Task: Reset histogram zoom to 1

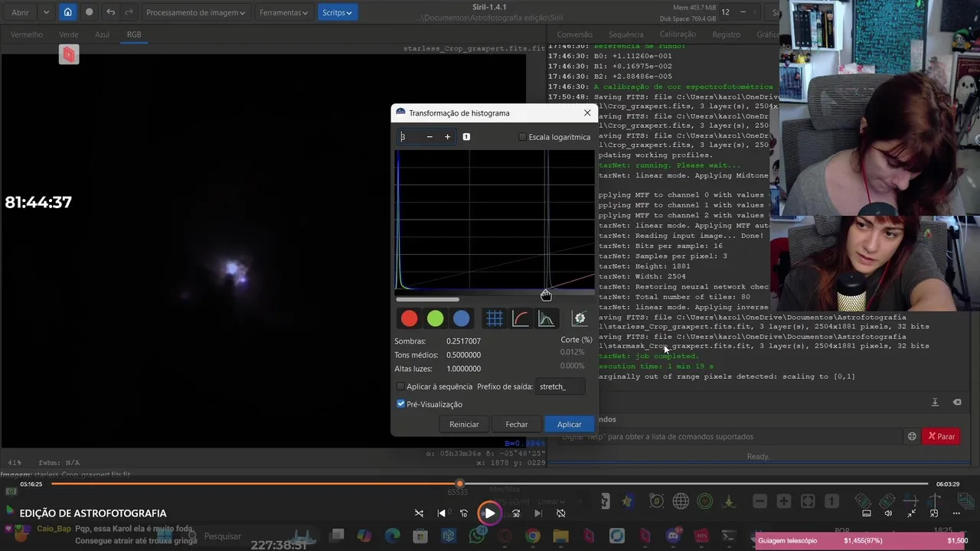Action: click(x=466, y=137)
